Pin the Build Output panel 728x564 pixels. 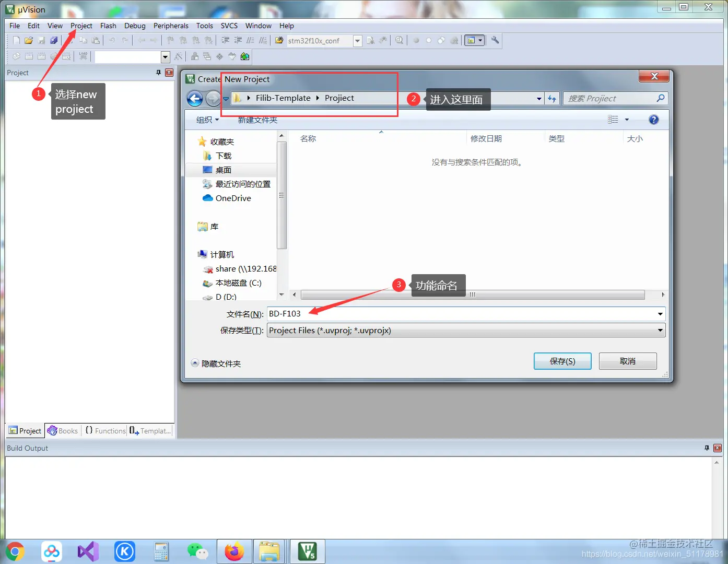click(707, 448)
